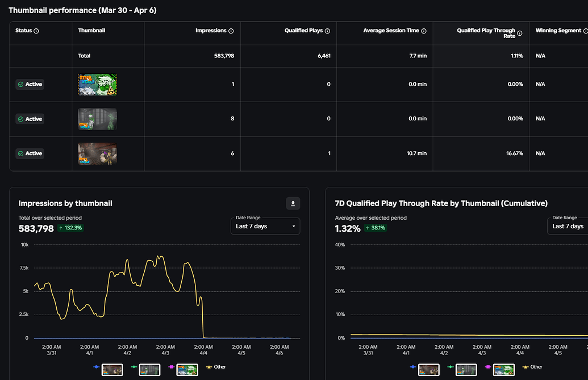588x380 pixels.
Task: Toggle magenta series legend in Play Through Rate chart
Action: pos(499,370)
